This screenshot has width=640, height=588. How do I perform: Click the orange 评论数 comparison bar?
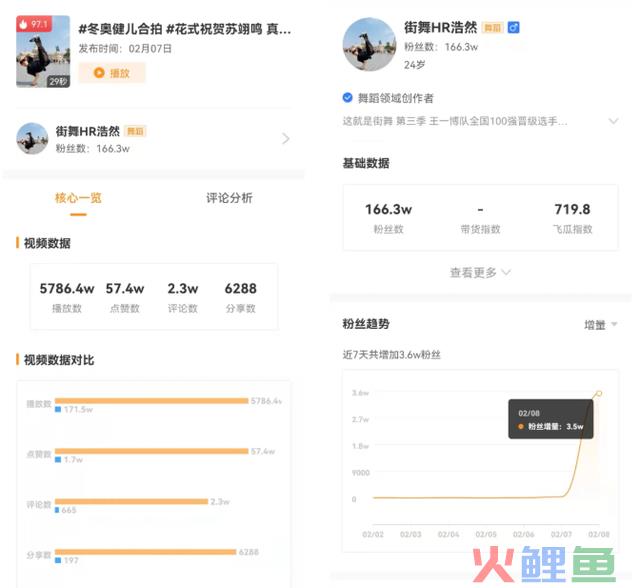[131, 501]
